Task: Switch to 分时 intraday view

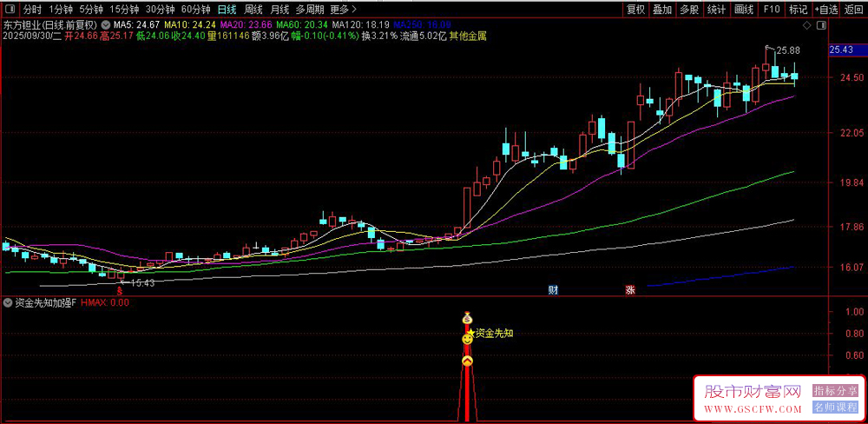Action: [x=32, y=9]
